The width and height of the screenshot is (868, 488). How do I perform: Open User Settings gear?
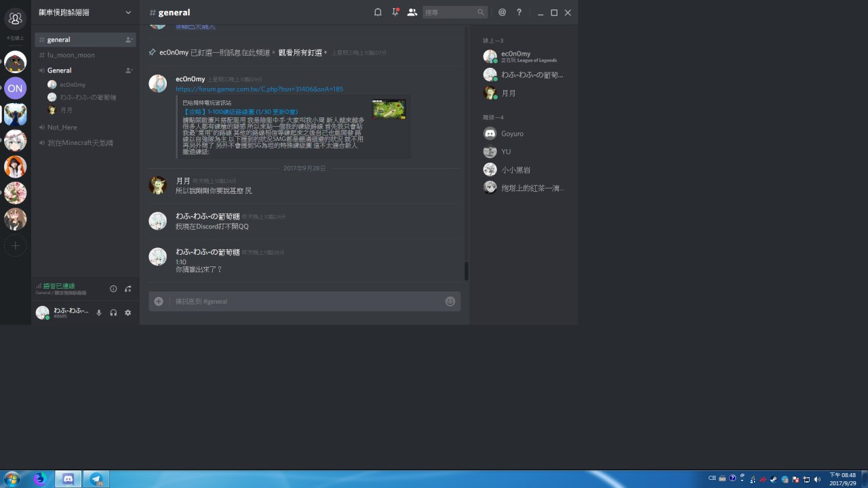point(127,312)
